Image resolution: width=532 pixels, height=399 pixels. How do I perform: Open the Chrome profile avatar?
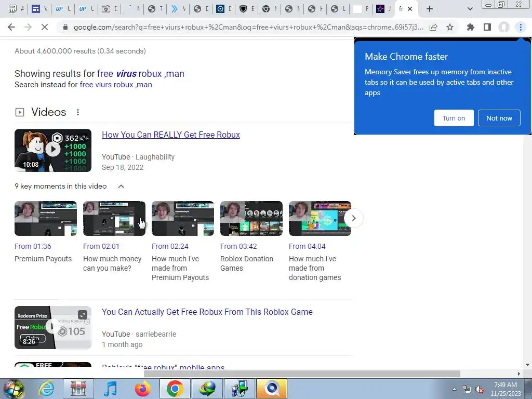504,27
